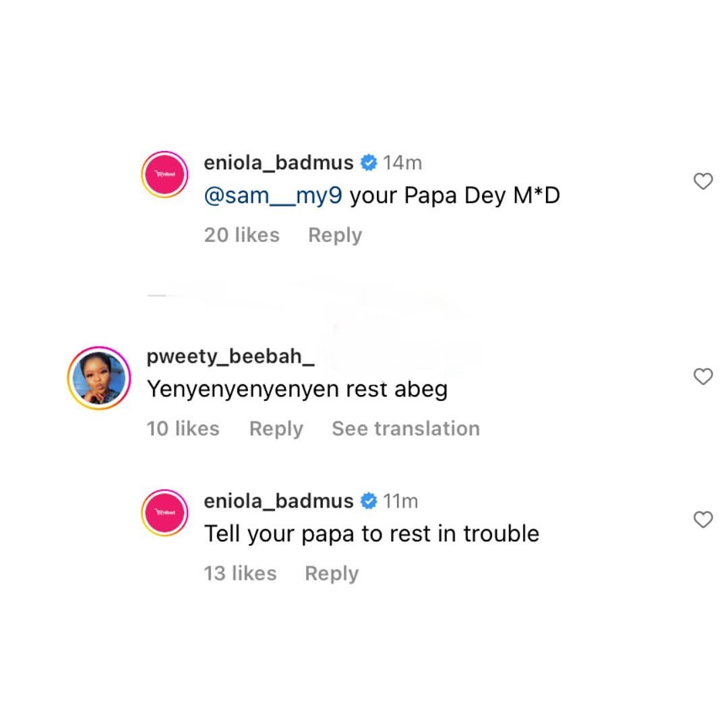Click verified badge on the 11m comment
This screenshot has width=728, height=728.
pos(368,501)
